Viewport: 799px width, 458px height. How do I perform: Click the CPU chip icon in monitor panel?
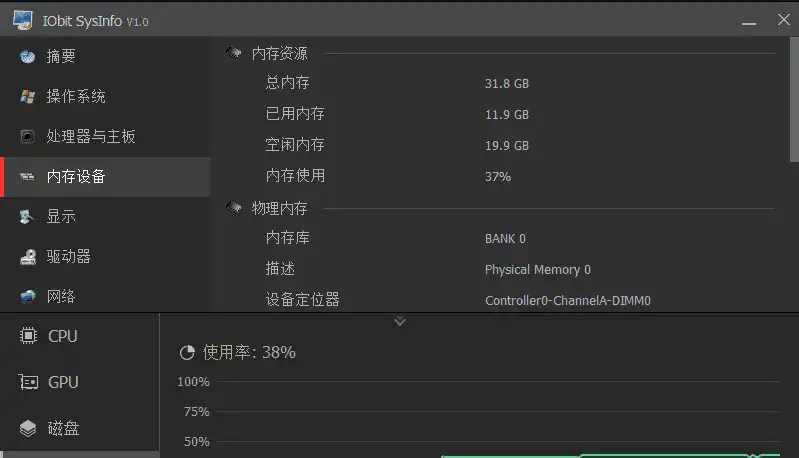point(29,336)
